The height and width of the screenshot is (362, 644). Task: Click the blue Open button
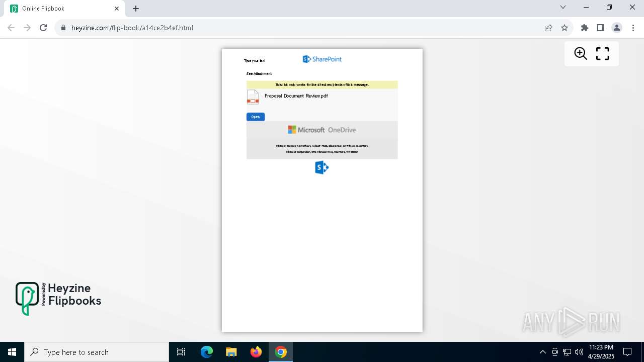click(256, 117)
